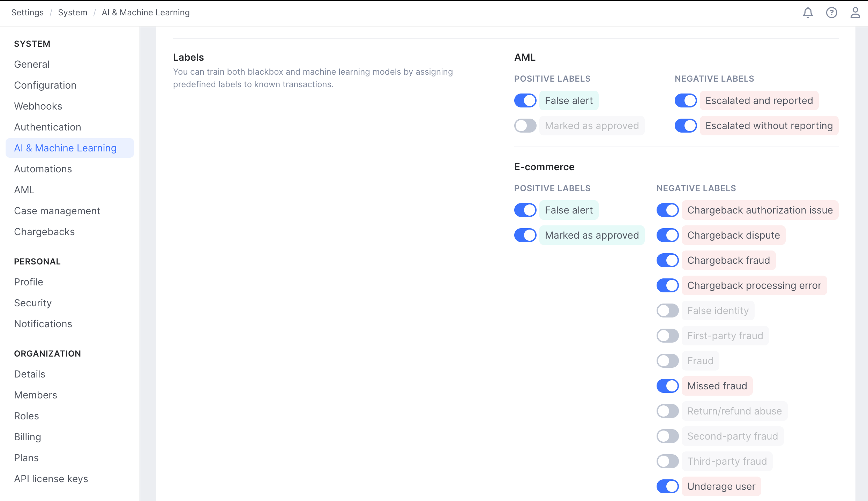
Task: Disable Escalated without reporting toggle
Action: (x=686, y=126)
